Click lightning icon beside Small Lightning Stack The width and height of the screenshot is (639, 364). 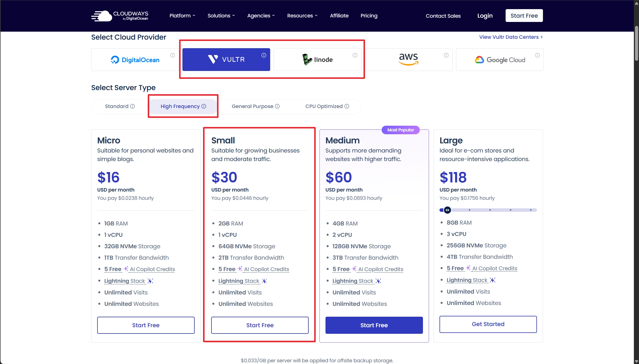point(264,281)
